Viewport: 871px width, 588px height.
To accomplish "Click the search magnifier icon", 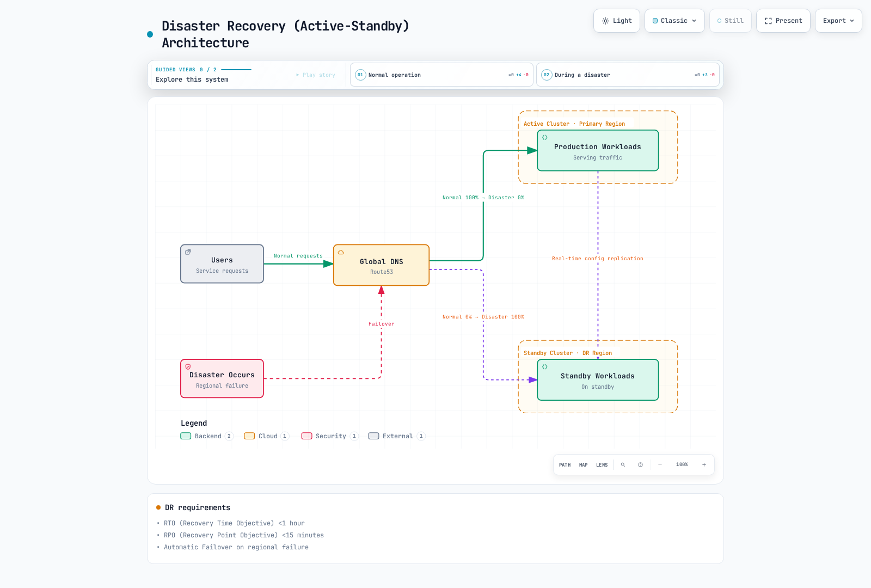I will click(623, 465).
